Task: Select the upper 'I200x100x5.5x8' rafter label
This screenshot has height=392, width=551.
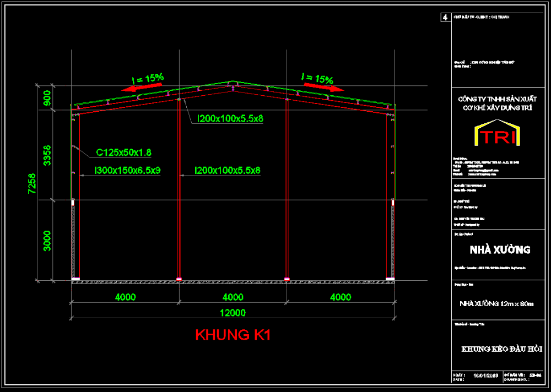Action: pyautogui.click(x=230, y=119)
